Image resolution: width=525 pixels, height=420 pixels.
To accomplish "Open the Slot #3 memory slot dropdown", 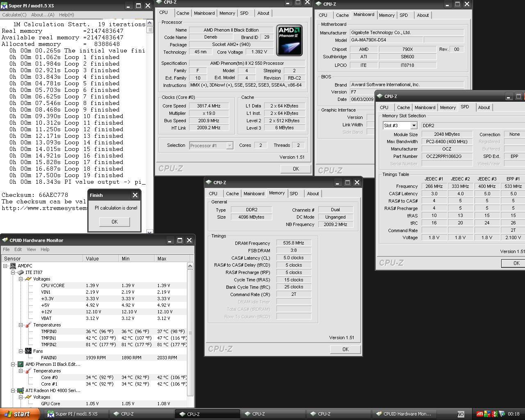I will point(413,126).
